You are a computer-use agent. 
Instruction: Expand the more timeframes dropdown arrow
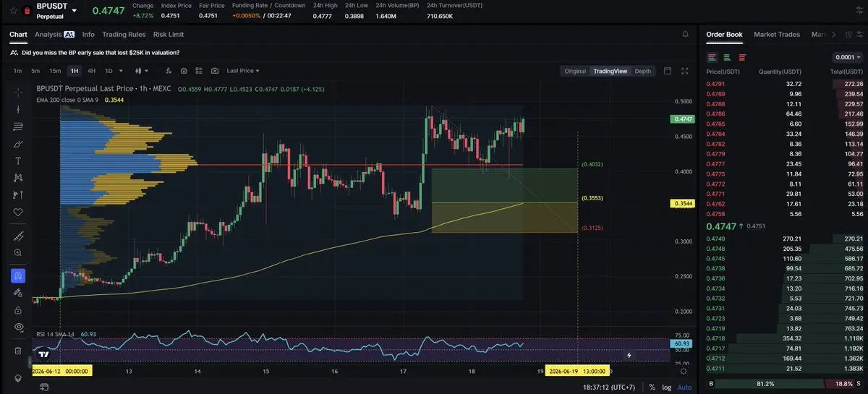(120, 71)
